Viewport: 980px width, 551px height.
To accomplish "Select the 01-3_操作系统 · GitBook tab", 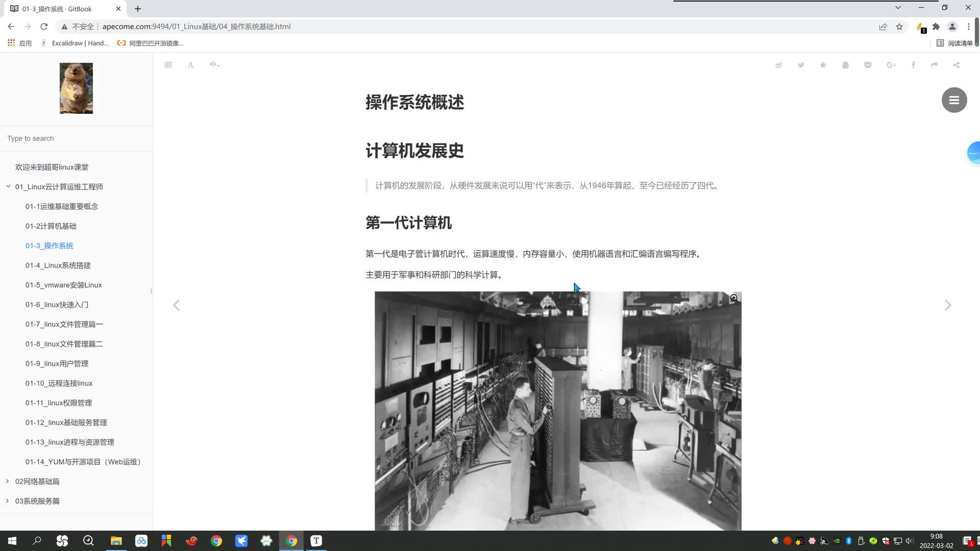I will (x=64, y=9).
